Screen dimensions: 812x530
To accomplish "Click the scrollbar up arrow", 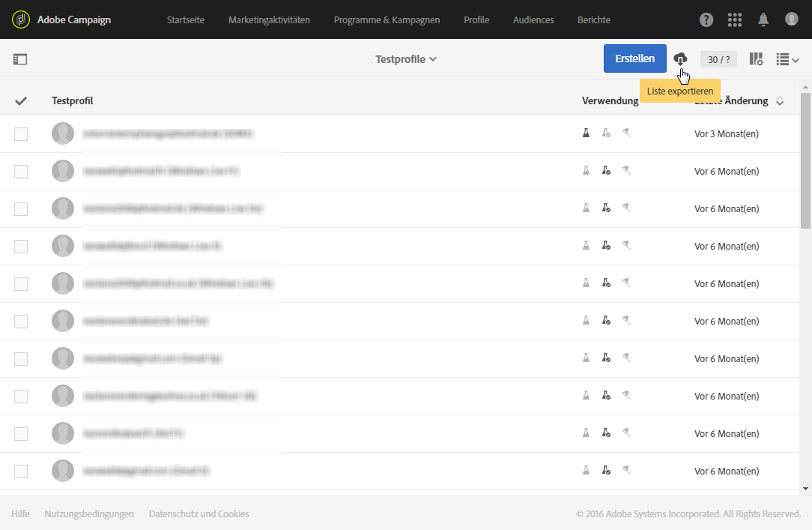I will click(x=805, y=87).
